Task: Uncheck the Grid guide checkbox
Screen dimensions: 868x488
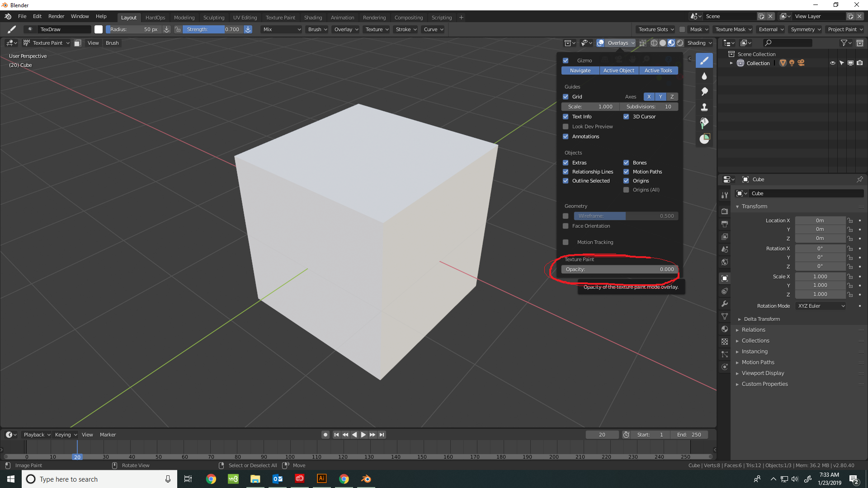Action: [x=566, y=97]
